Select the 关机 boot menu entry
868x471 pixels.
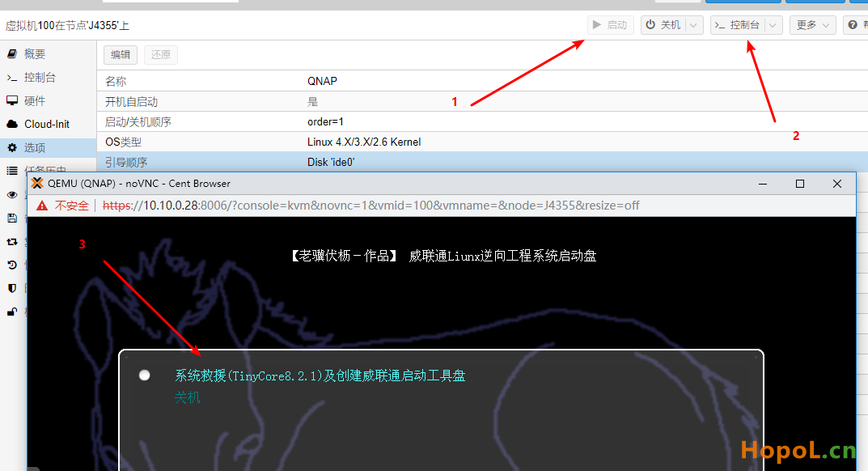click(x=187, y=397)
